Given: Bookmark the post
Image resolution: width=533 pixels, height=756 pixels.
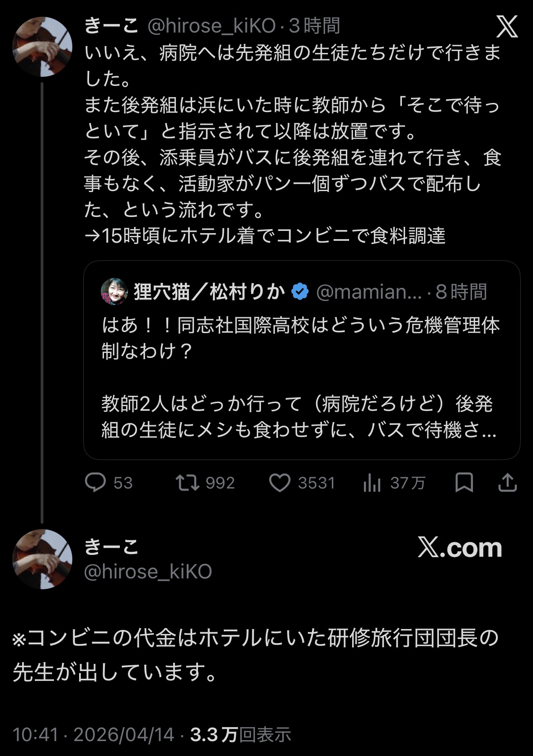Looking at the screenshot, I should pyautogui.click(x=464, y=483).
